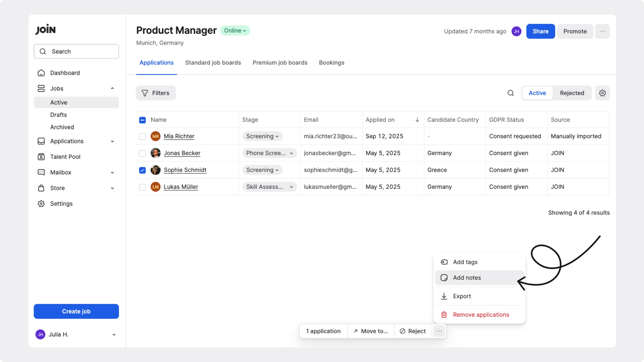Open Jonas Becker's Phone Screen stage dropdown
Screen dimensions: 644x362
click(x=269, y=153)
